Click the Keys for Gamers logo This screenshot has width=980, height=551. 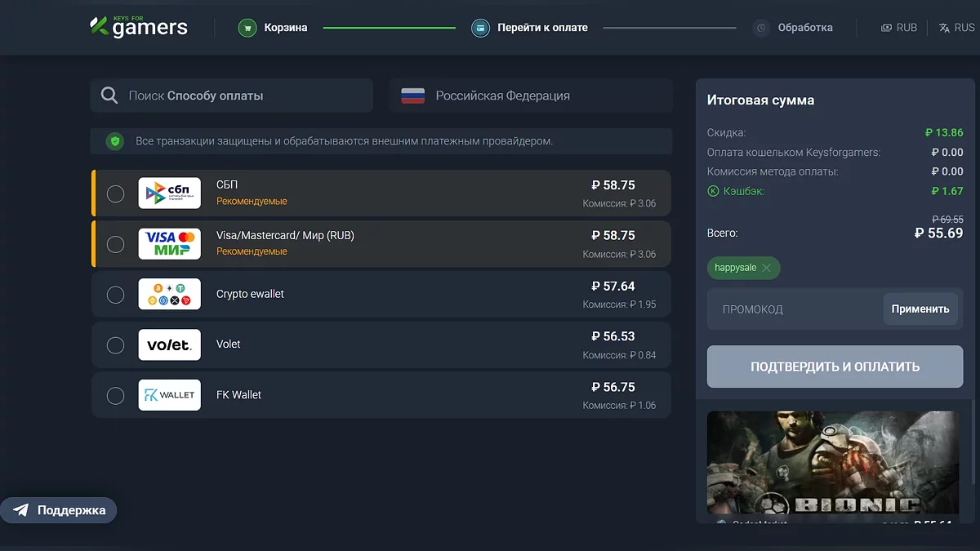click(x=139, y=27)
